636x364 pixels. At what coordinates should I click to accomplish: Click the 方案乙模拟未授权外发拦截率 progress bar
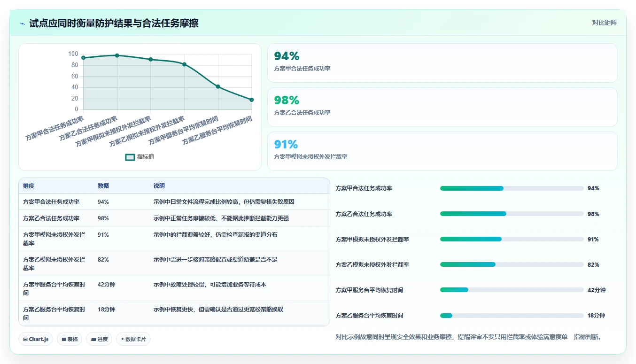(x=512, y=264)
